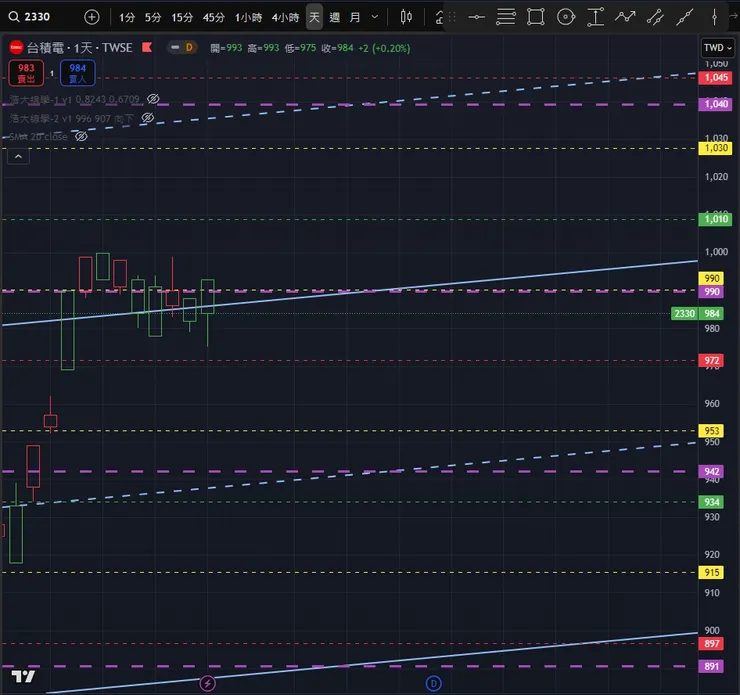Click the 942 purple price label
The width and height of the screenshot is (740, 695).
click(x=711, y=471)
